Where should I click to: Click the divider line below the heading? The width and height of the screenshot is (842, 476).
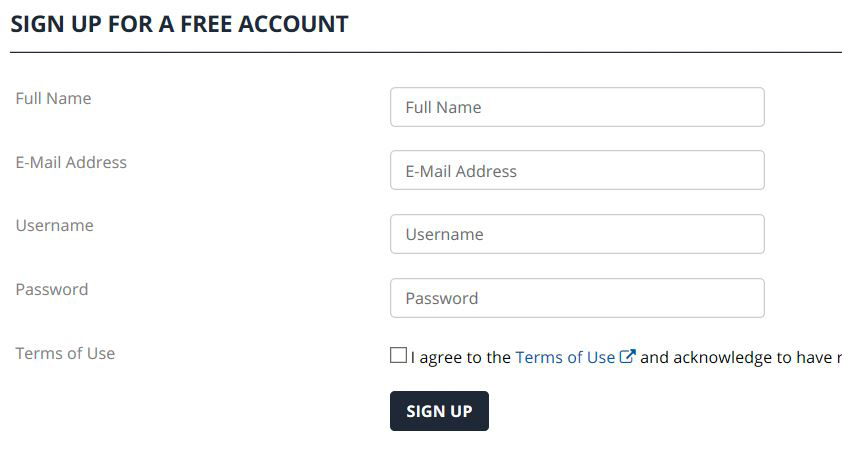(426, 53)
